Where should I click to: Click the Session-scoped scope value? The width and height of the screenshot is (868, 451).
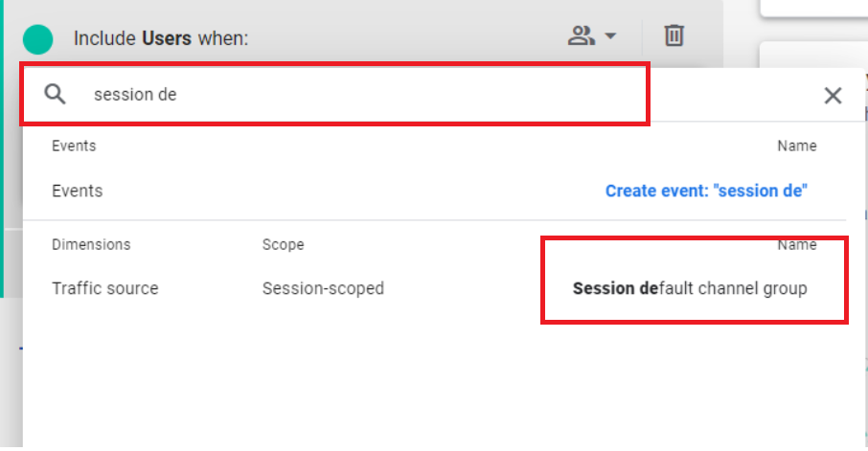323,288
